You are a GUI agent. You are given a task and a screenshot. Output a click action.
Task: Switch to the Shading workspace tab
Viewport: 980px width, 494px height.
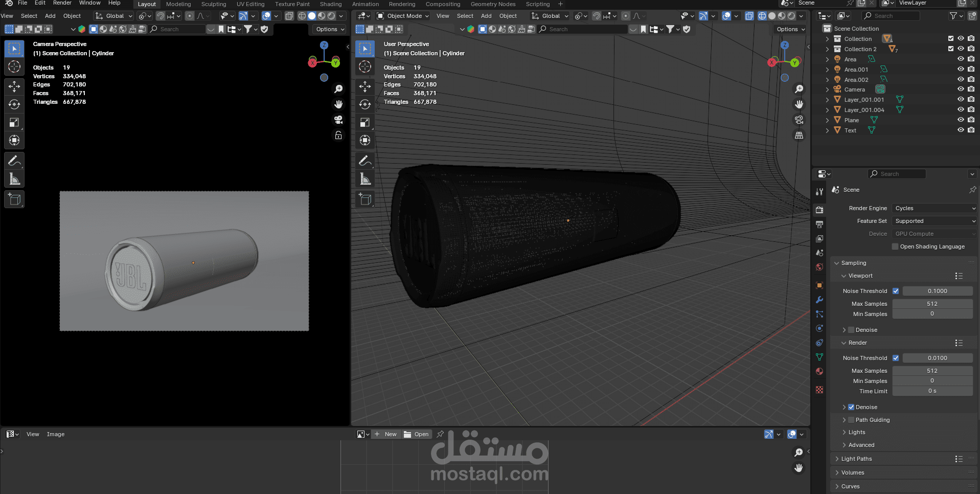331,4
